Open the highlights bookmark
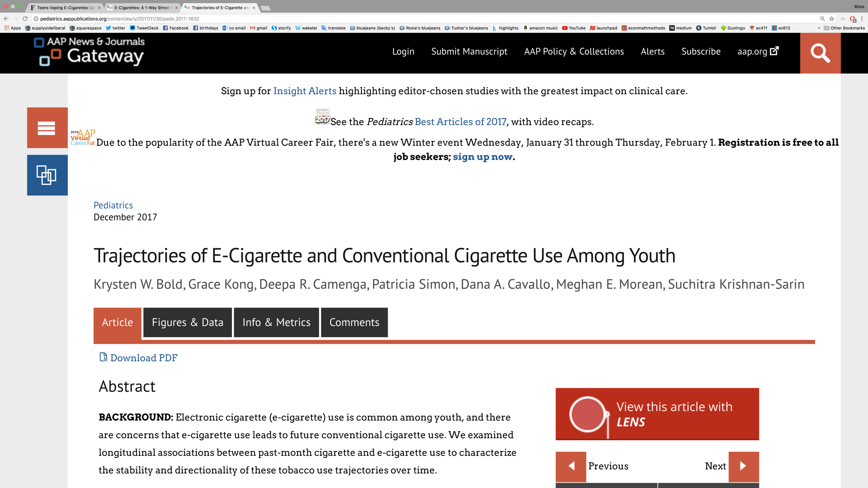868x488 pixels. pyautogui.click(x=505, y=28)
